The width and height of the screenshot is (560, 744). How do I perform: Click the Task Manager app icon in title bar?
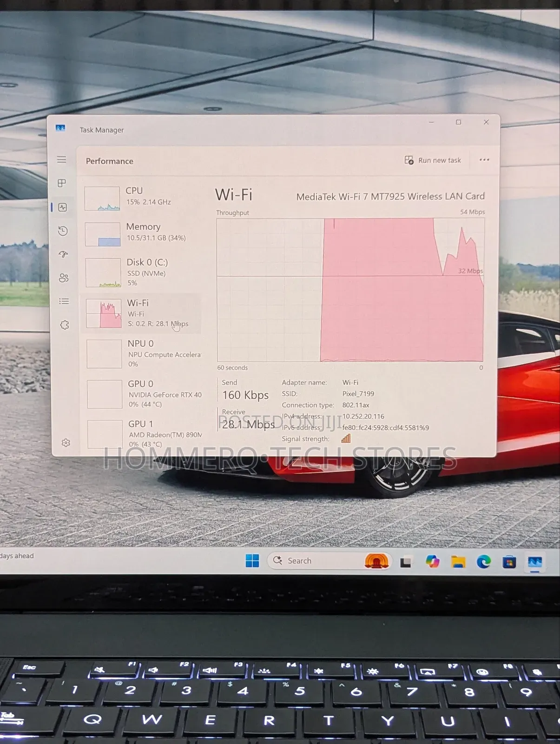60,128
